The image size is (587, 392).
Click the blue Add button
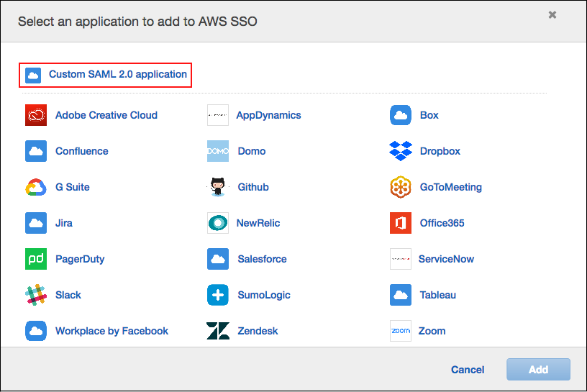coord(538,370)
